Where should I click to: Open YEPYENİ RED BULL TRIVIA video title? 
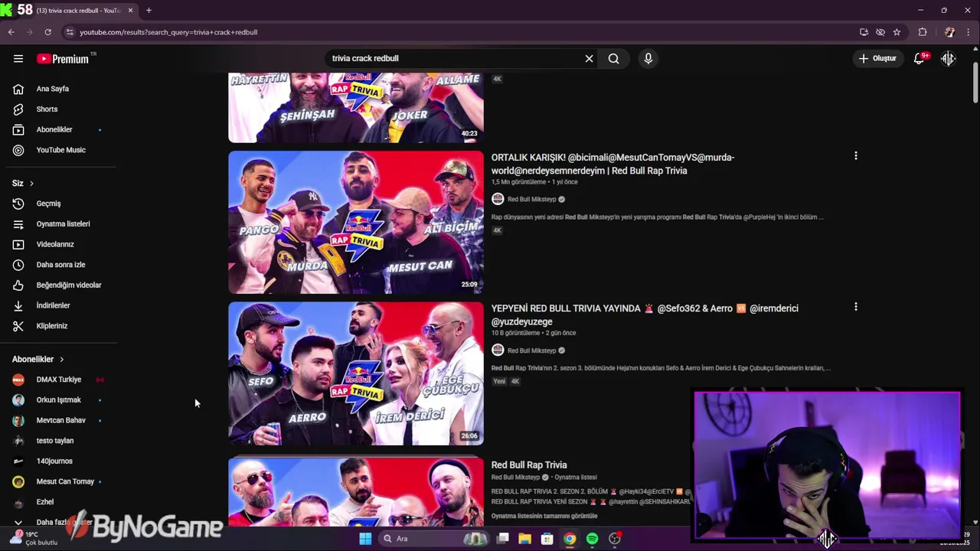click(645, 315)
